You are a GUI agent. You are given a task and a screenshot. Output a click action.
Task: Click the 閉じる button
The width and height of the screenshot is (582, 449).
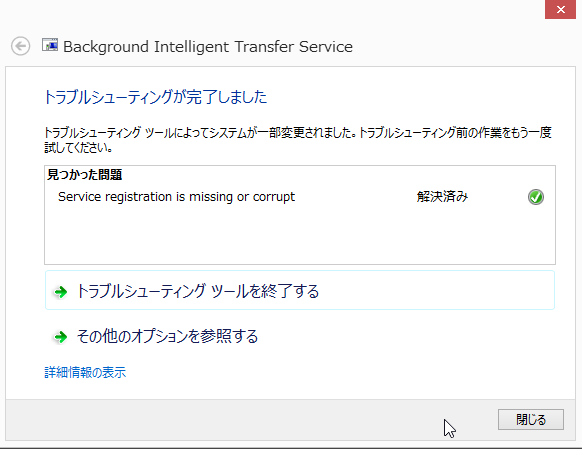[531, 420]
